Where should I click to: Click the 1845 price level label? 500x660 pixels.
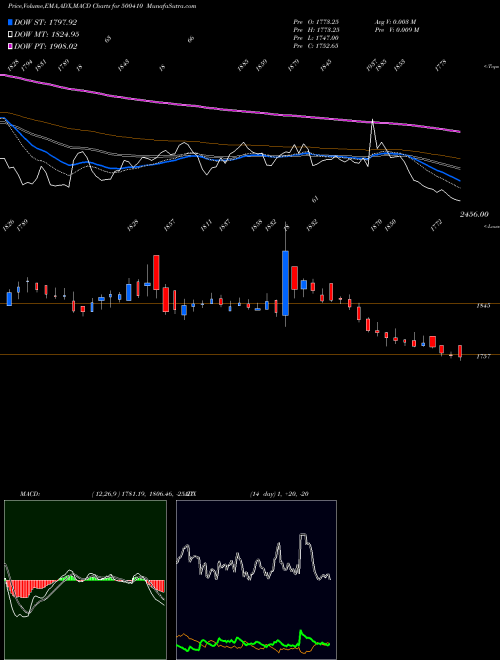click(x=483, y=306)
